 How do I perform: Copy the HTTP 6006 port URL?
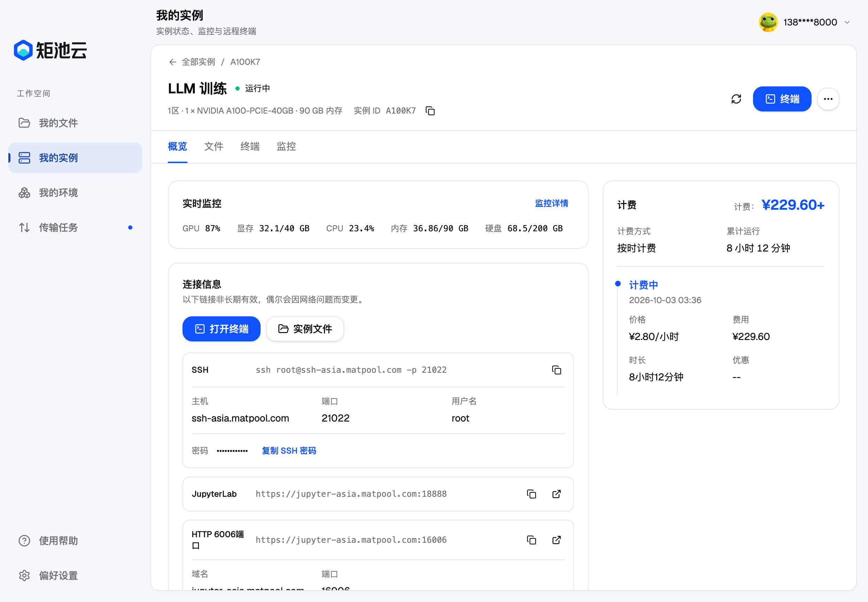531,540
